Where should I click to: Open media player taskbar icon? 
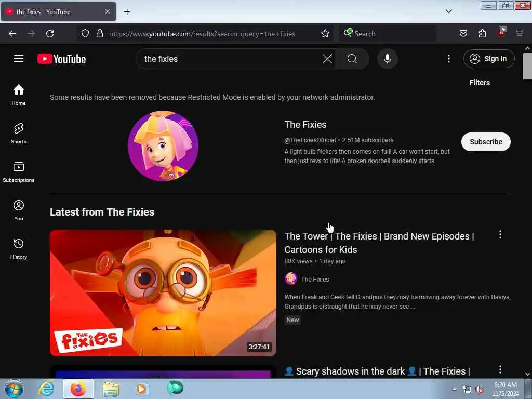(142, 389)
